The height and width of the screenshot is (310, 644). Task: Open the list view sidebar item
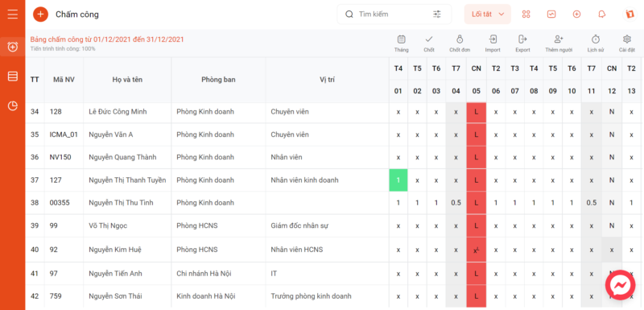point(13,76)
